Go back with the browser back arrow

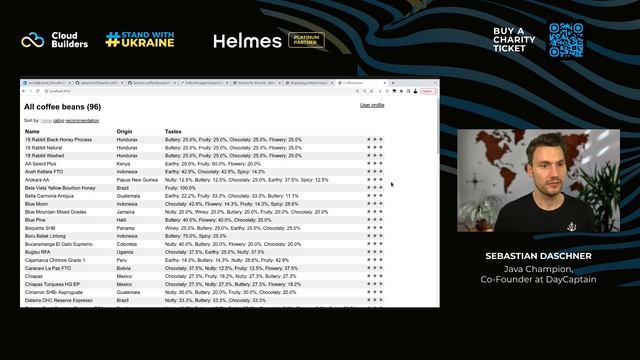pos(24,91)
